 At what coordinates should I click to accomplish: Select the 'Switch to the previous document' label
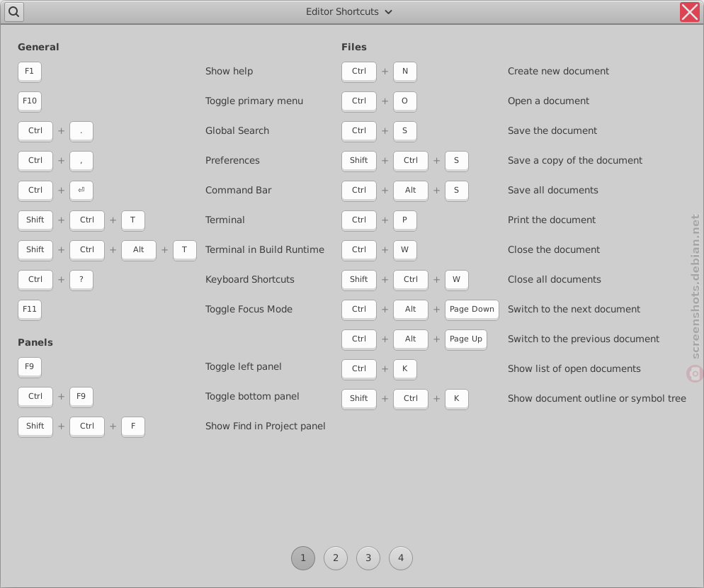point(583,339)
